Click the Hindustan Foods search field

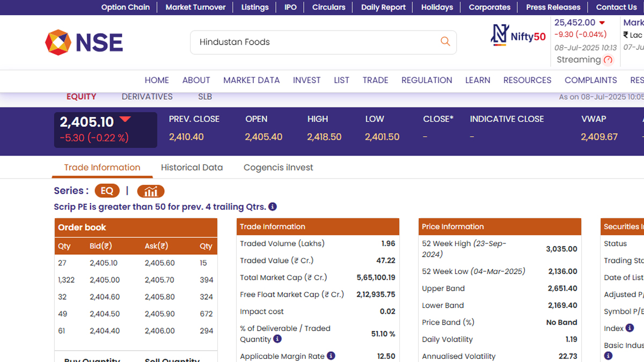323,42
